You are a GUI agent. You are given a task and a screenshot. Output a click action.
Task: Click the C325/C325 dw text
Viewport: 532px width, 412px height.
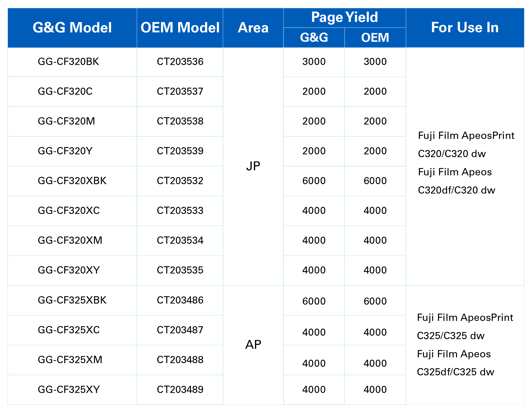[451, 335]
